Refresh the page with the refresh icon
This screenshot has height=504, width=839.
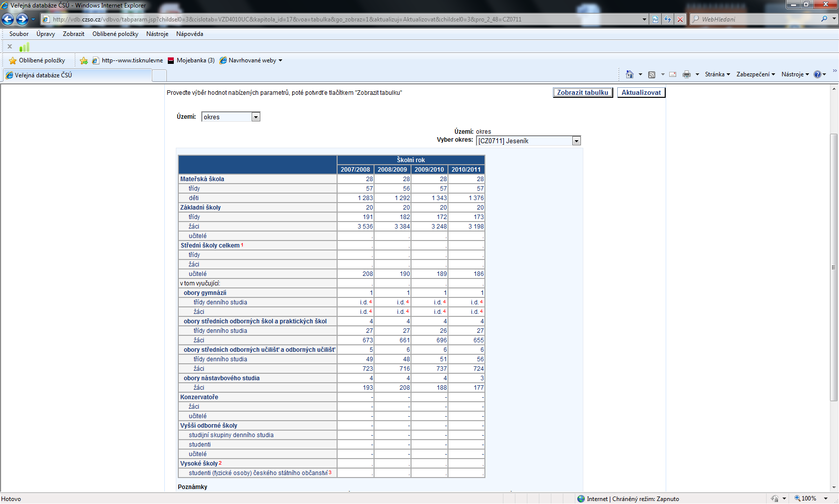[x=668, y=19]
